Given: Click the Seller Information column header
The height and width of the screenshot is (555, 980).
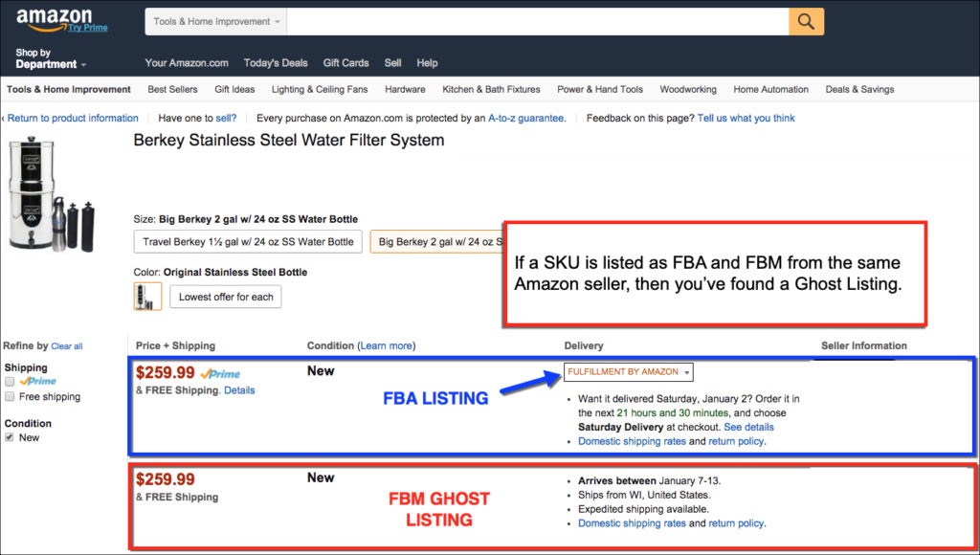Looking at the screenshot, I should [864, 345].
